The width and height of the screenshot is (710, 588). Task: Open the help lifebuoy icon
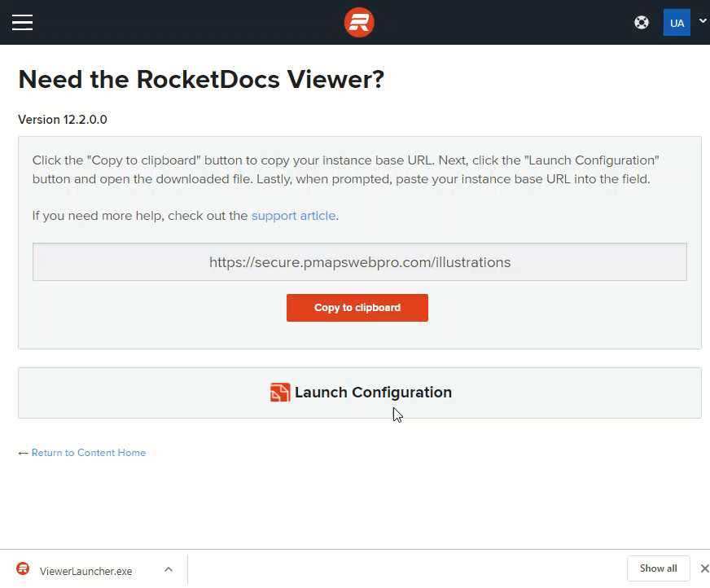tap(641, 22)
